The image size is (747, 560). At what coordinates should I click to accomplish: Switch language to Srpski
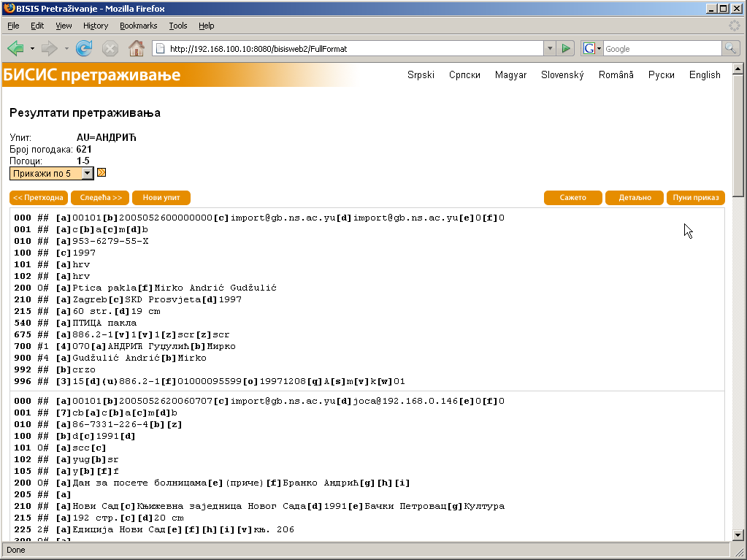(x=421, y=74)
